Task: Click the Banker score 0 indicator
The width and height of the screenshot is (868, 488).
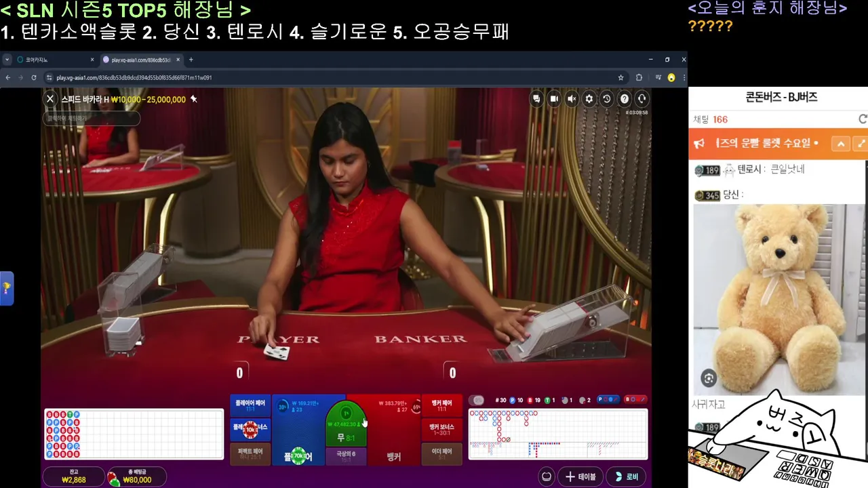Action: tap(452, 373)
